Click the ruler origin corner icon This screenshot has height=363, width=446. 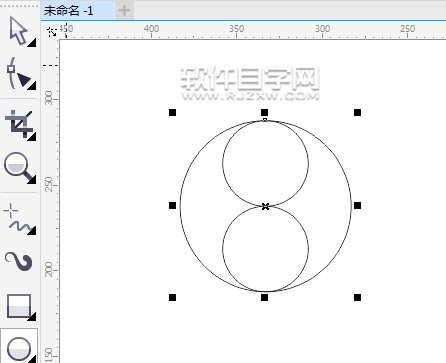click(x=52, y=32)
